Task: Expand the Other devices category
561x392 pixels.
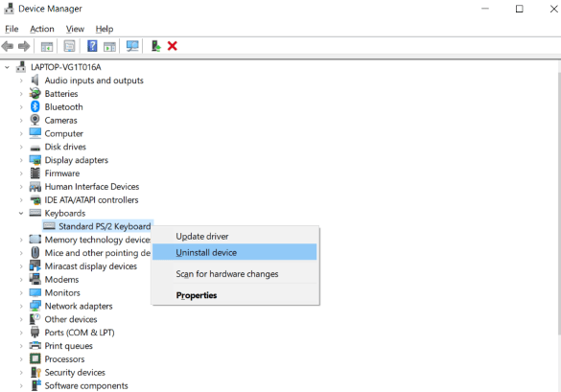Action: (21, 319)
